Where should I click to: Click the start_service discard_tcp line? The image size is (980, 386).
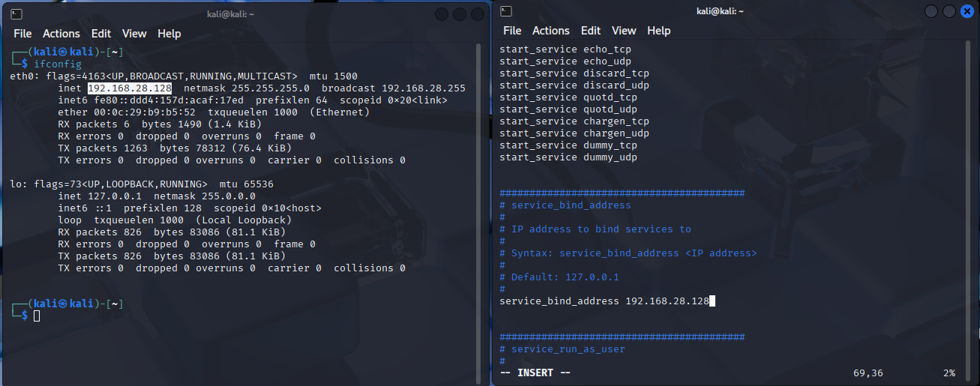[574, 73]
